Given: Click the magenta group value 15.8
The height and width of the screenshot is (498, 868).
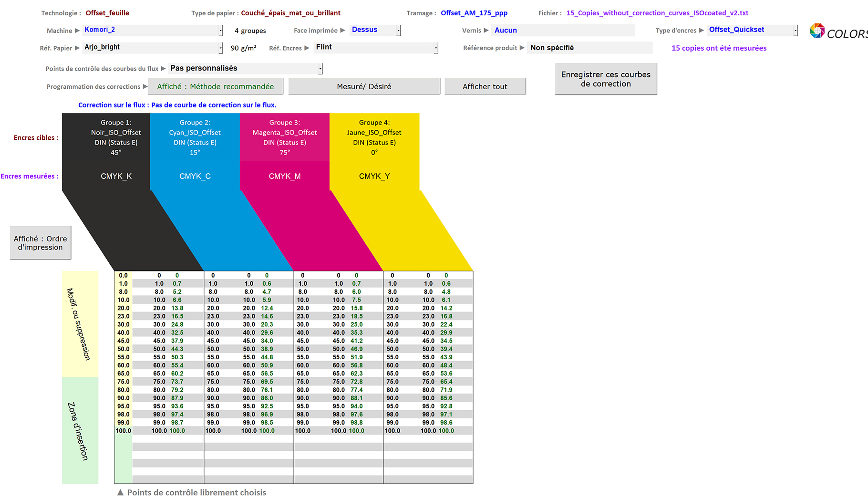Looking at the screenshot, I should tap(357, 308).
